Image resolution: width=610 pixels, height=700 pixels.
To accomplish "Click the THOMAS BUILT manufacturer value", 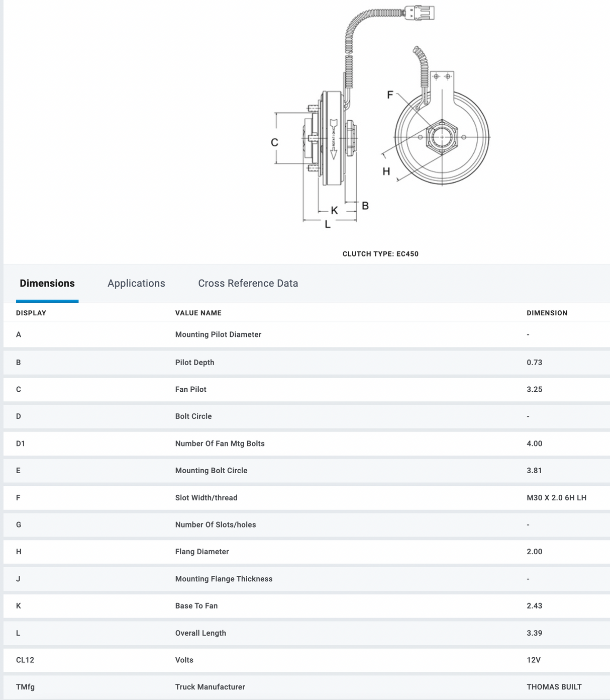I will 554,687.
